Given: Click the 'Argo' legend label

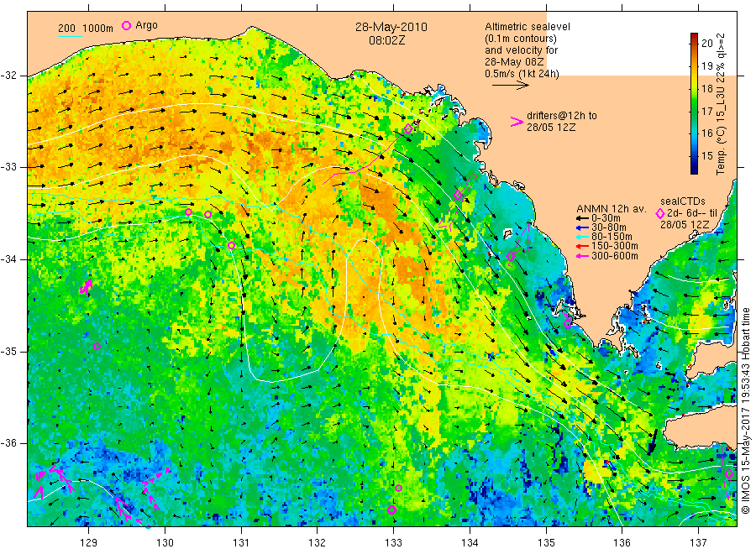Looking at the screenshot, I should (x=146, y=25).
